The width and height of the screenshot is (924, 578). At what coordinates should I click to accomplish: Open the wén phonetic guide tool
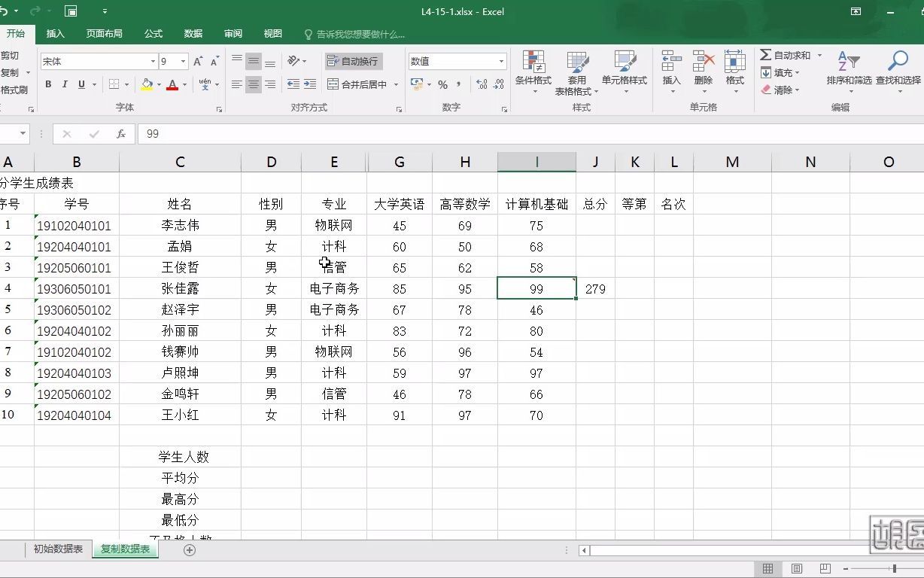click(205, 84)
